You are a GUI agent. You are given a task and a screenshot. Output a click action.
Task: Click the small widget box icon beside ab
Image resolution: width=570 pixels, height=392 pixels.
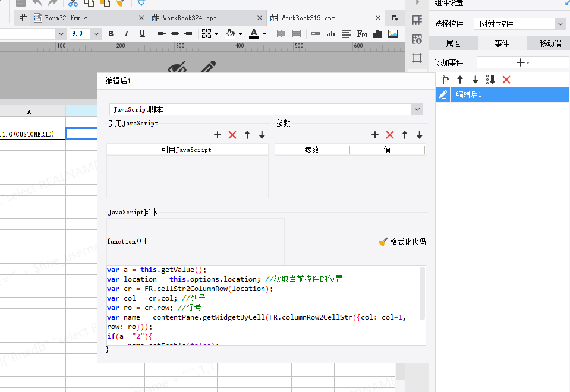coord(316,34)
